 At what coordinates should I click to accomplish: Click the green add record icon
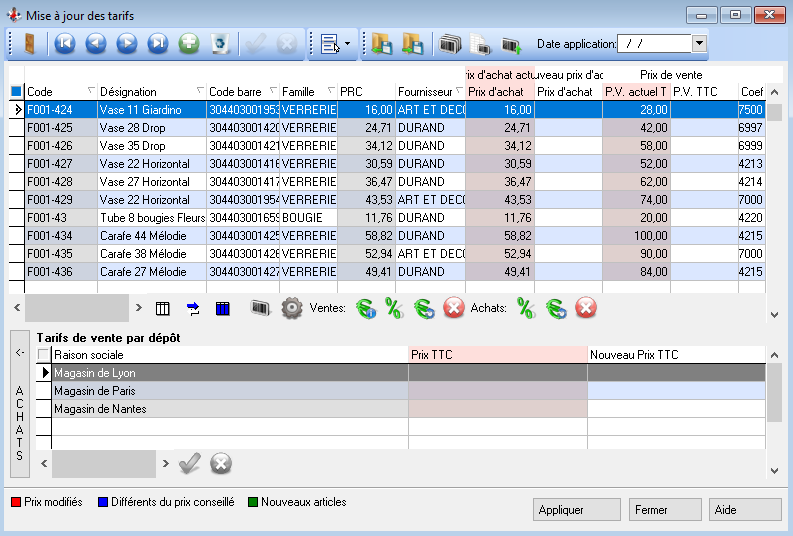[x=189, y=43]
